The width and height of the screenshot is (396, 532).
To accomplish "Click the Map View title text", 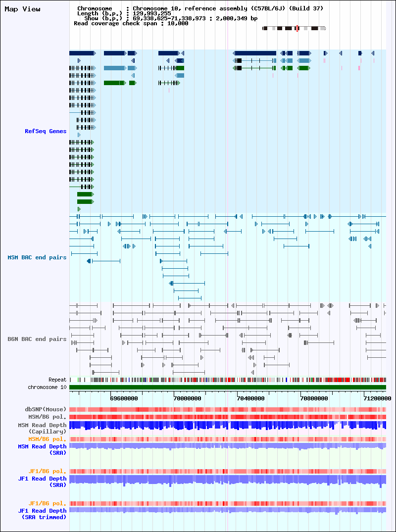I will click(22, 9).
